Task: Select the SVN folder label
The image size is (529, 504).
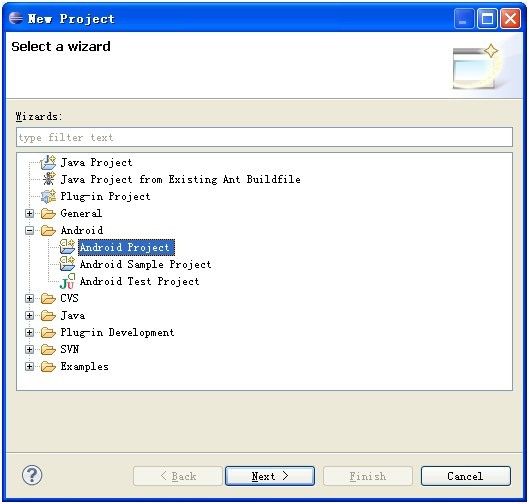Action: coord(69,349)
